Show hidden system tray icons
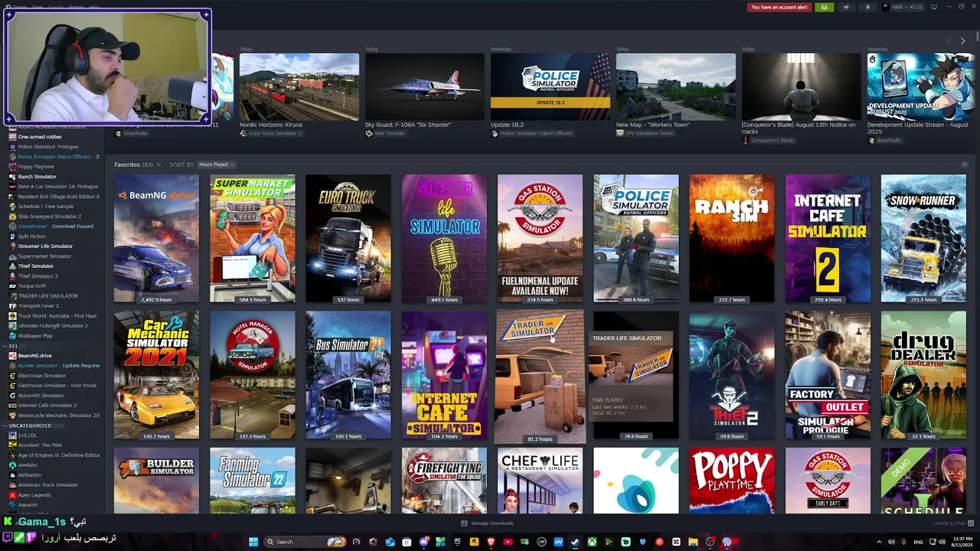Screen dimensions: 980x551 click(879, 542)
